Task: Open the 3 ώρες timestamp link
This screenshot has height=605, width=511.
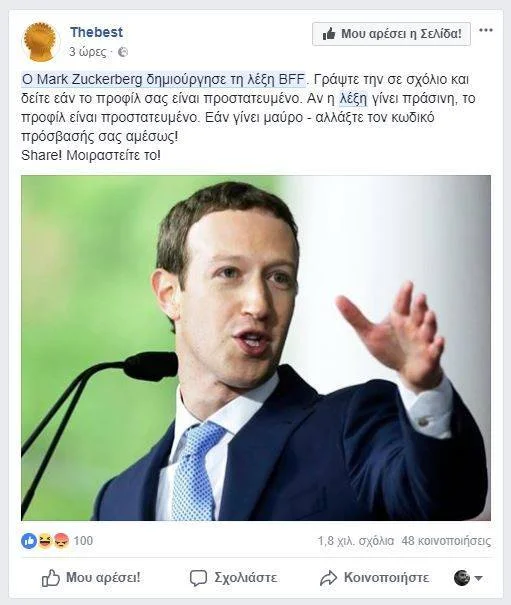Action: [x=88, y=52]
